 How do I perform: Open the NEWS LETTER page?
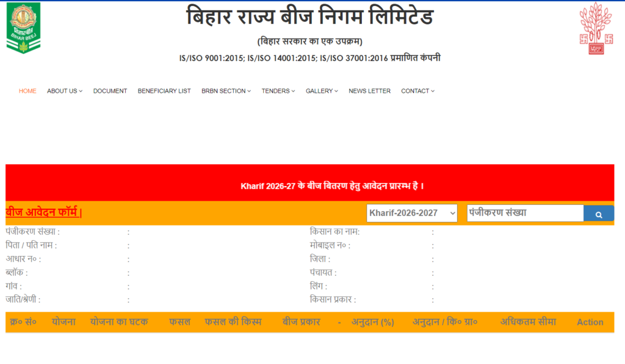(369, 91)
